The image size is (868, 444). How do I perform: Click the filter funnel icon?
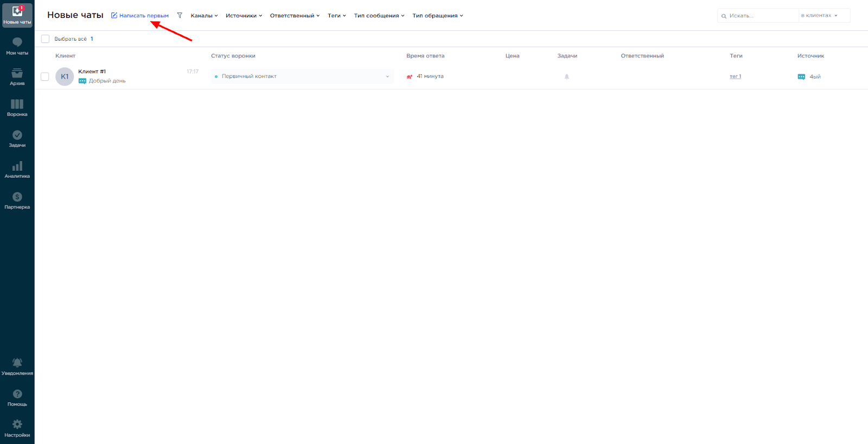coord(180,16)
